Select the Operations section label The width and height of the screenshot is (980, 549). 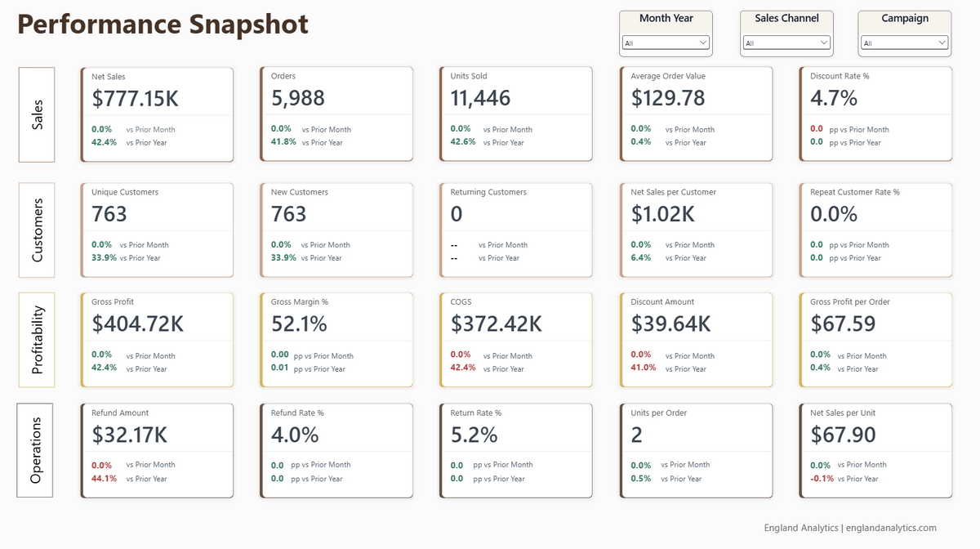pos(35,450)
